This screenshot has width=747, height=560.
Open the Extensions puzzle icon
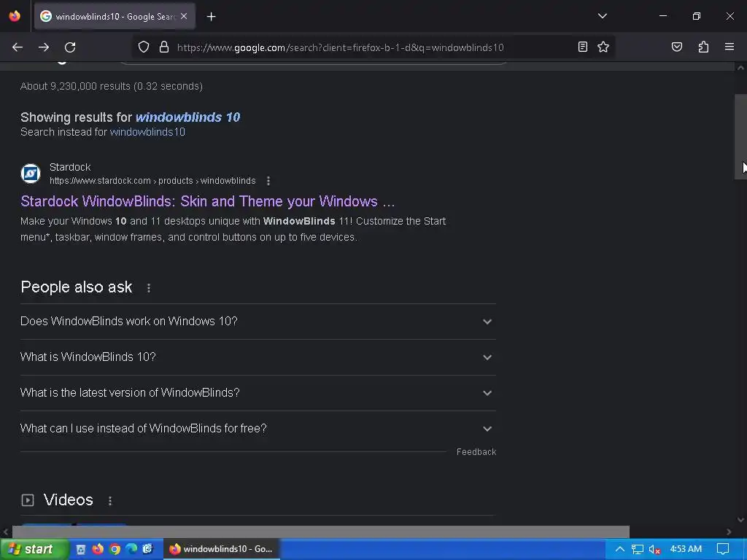(x=703, y=47)
